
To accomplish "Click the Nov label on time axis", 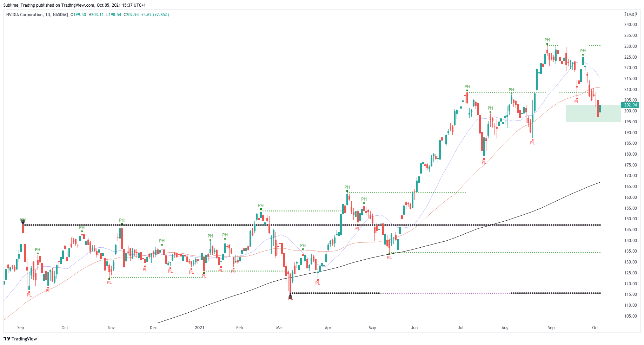I will point(111,328).
